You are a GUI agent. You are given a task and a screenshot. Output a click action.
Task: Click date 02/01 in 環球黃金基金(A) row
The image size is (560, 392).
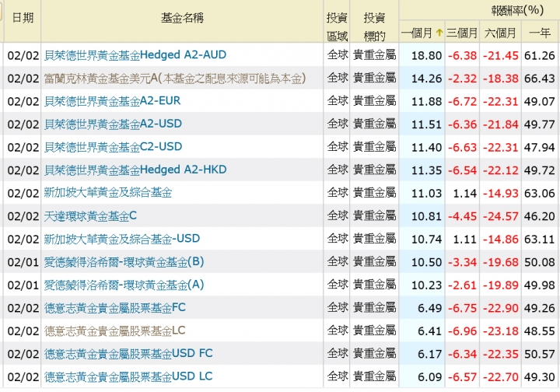coord(23,285)
